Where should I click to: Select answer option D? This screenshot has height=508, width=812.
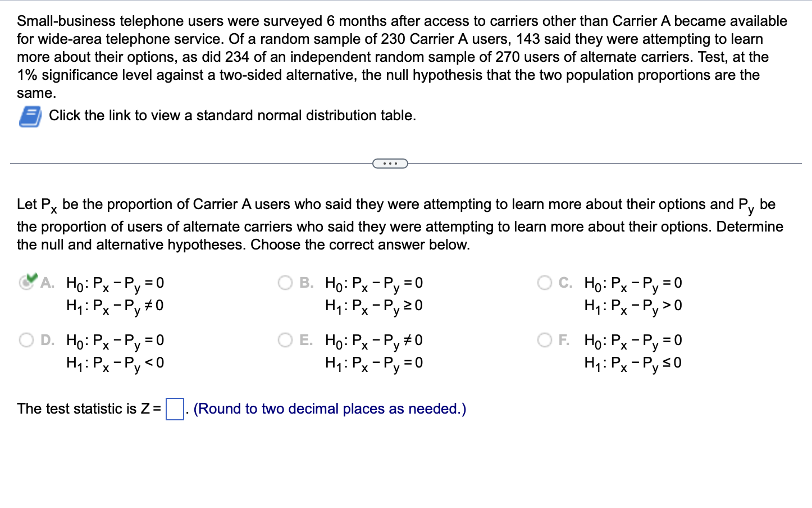tap(26, 339)
